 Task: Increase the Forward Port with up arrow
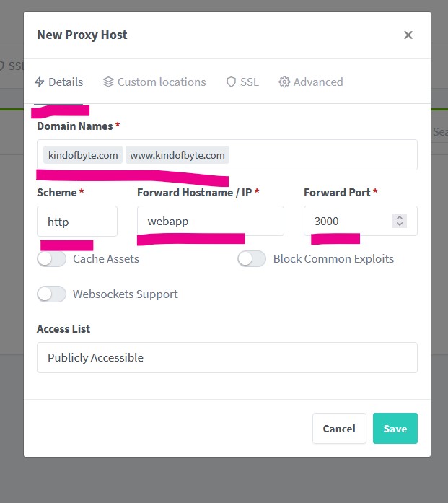tap(400, 217)
